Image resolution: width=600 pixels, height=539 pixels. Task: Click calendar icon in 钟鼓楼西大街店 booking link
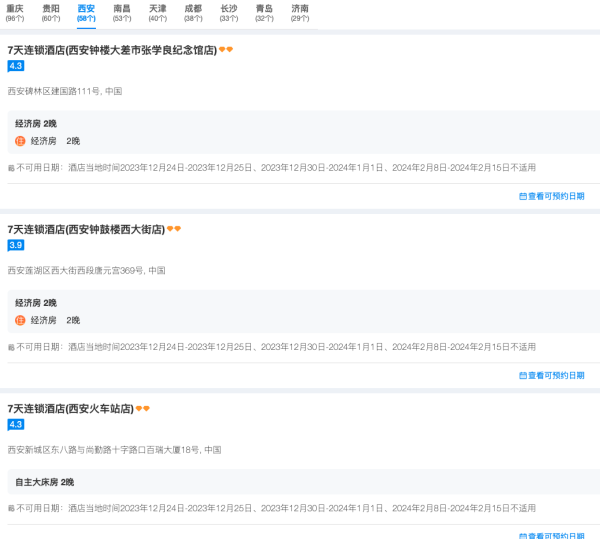523,376
